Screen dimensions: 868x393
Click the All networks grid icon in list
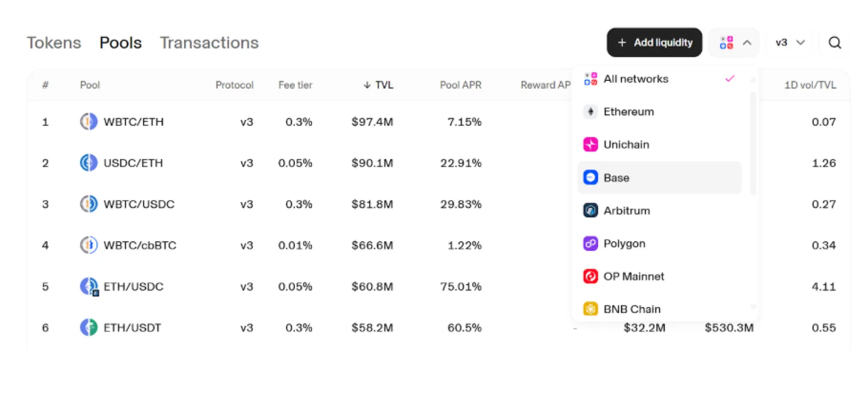(x=590, y=79)
